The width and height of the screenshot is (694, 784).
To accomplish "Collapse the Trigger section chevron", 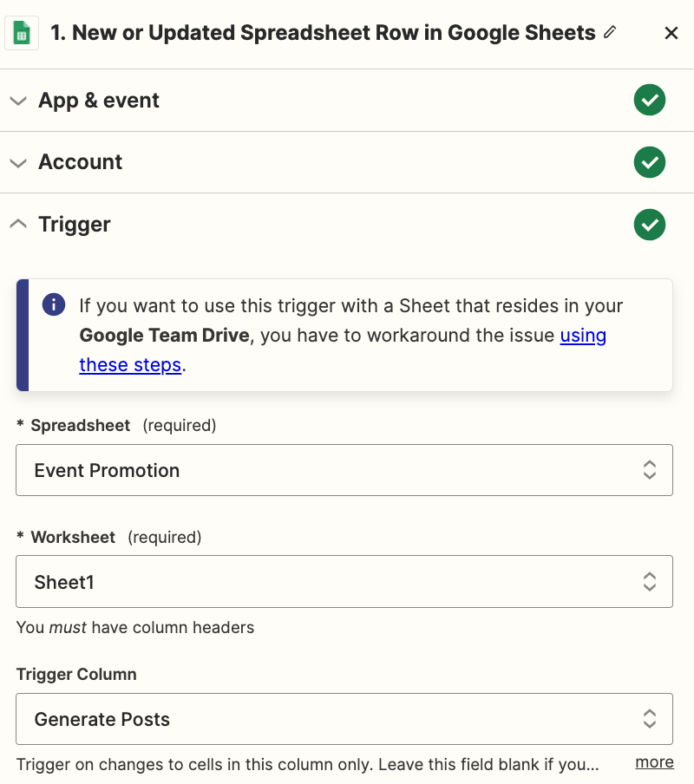I will point(18,224).
